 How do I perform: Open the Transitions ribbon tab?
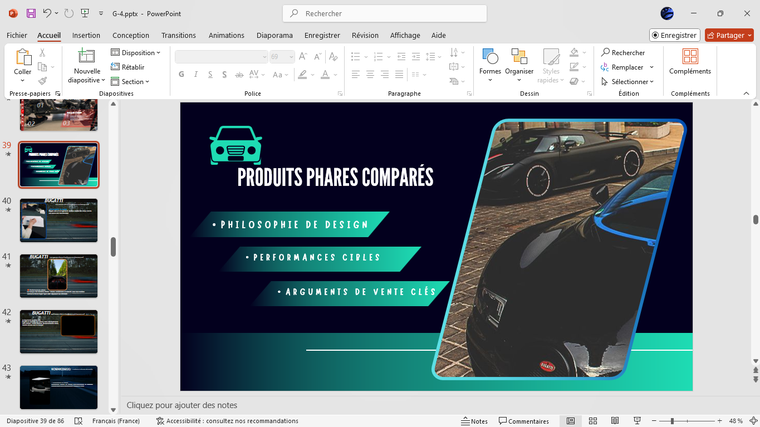(178, 35)
